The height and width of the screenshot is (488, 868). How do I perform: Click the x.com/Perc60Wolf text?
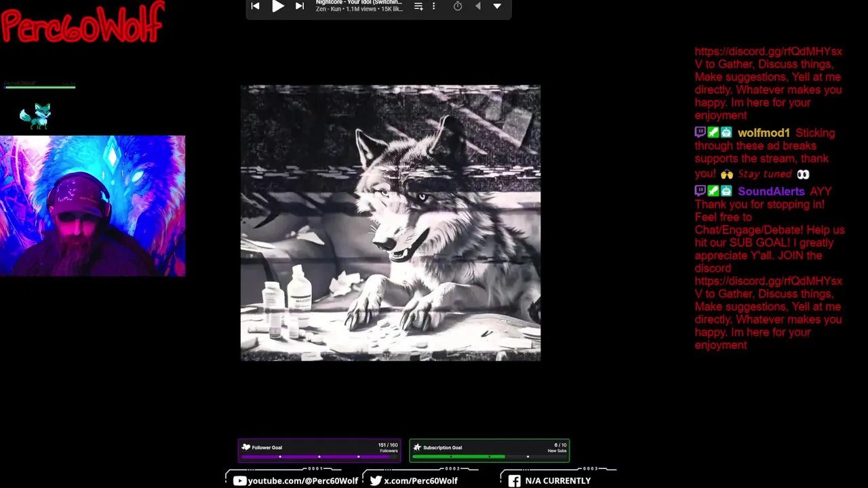tap(420, 481)
